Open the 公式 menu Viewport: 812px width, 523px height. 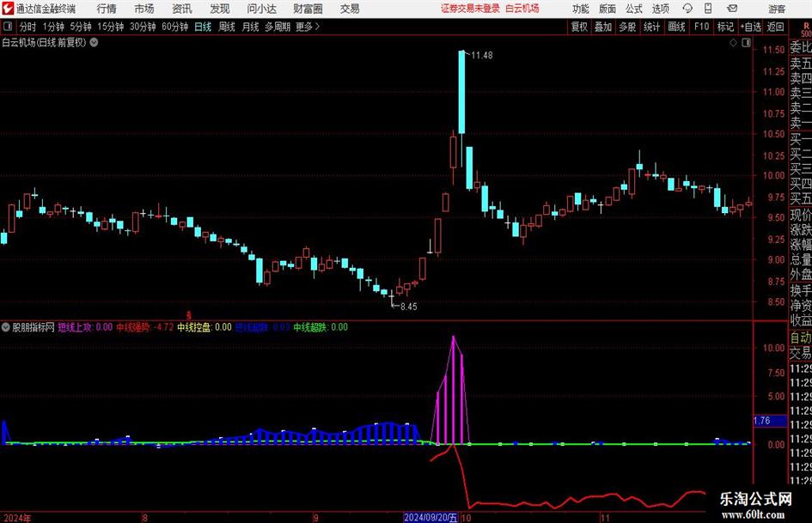[634, 9]
